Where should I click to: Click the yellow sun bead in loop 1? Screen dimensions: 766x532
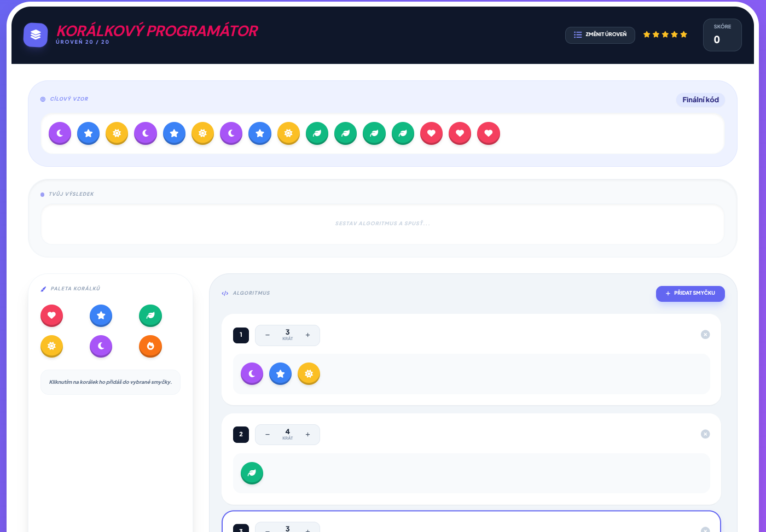coord(309,373)
